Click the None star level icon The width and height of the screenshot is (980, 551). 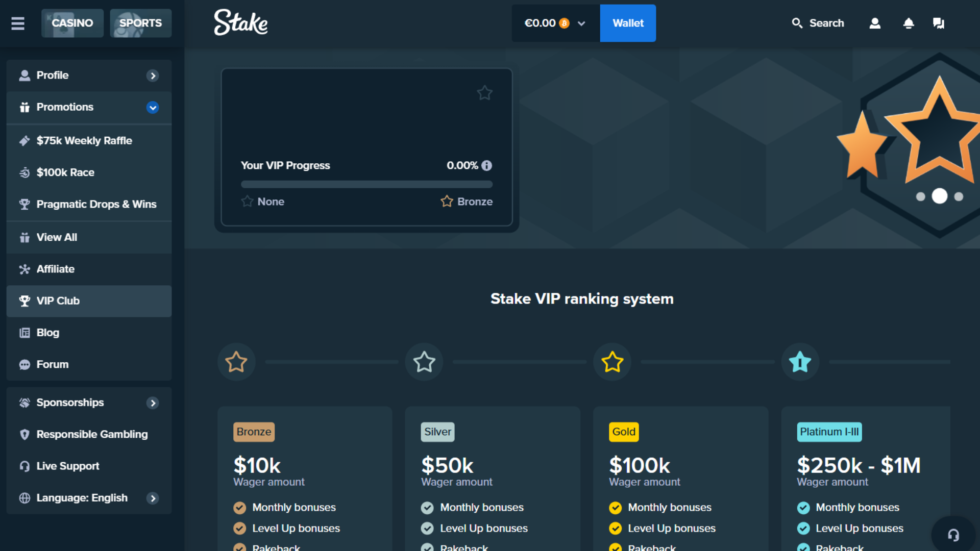coord(247,201)
